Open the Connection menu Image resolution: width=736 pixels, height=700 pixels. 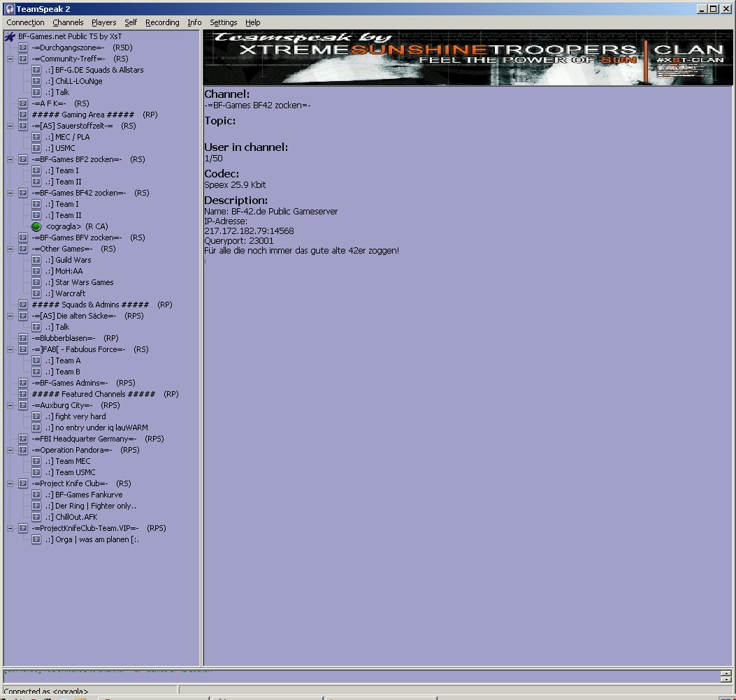25,22
